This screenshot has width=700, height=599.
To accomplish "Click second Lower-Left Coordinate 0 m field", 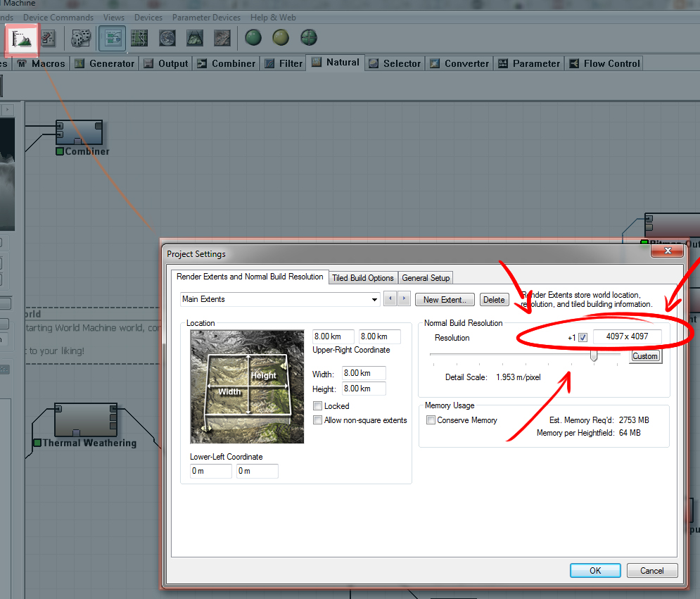I will tap(257, 471).
